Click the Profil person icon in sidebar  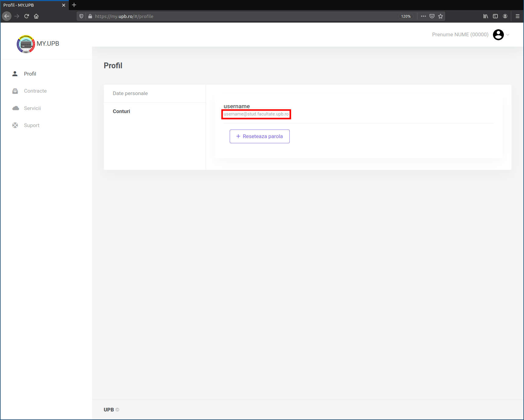[15, 74]
